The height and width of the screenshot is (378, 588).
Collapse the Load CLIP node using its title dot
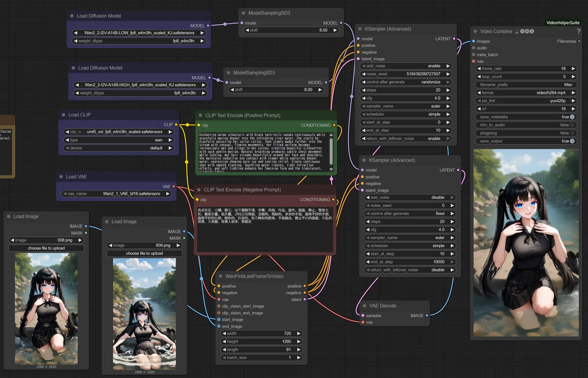pos(64,115)
